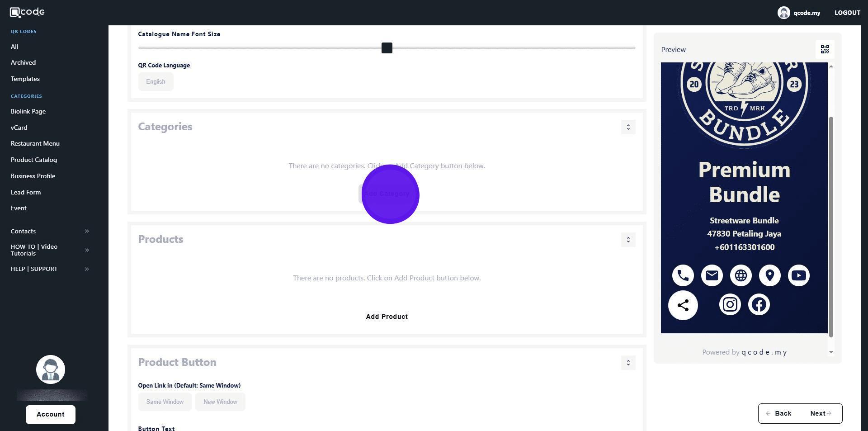Collapse the Products section
The width and height of the screenshot is (868, 431).
tap(628, 240)
